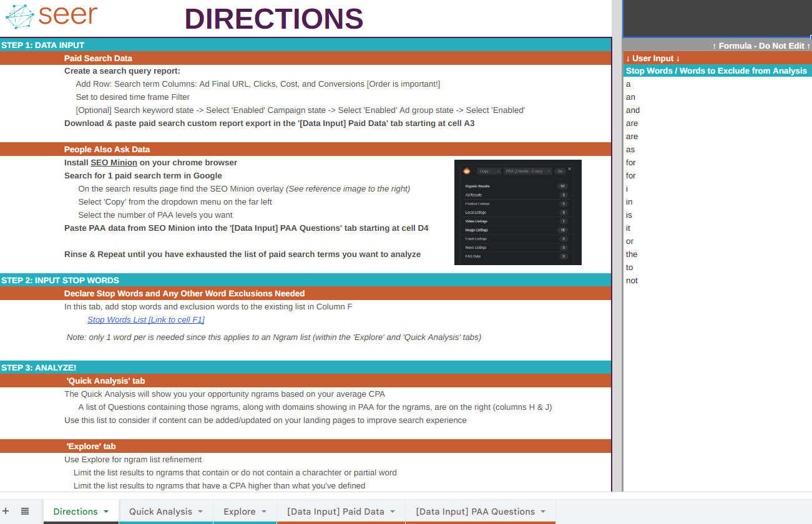Select the stop word cell "and"
The height and width of the screenshot is (524, 812).
coord(633,110)
